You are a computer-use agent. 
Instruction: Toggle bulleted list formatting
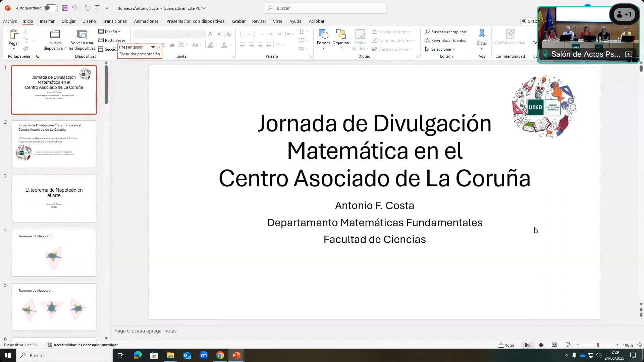(242, 34)
